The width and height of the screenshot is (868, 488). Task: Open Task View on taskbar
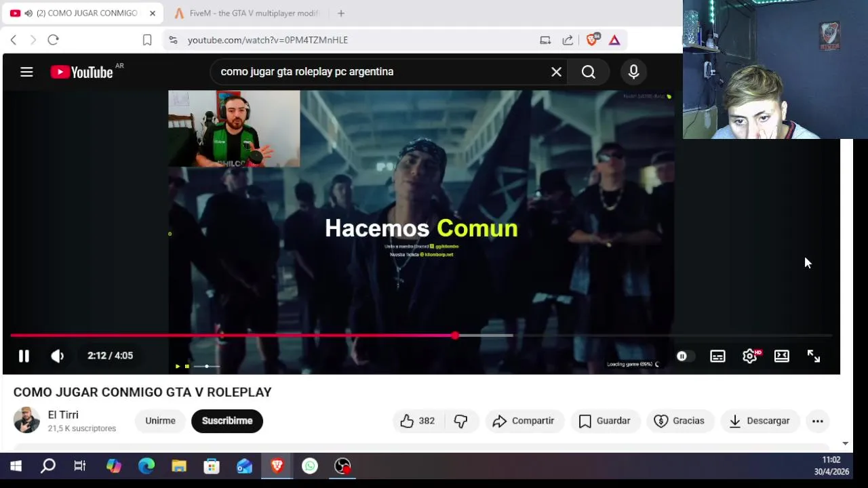coord(80,466)
